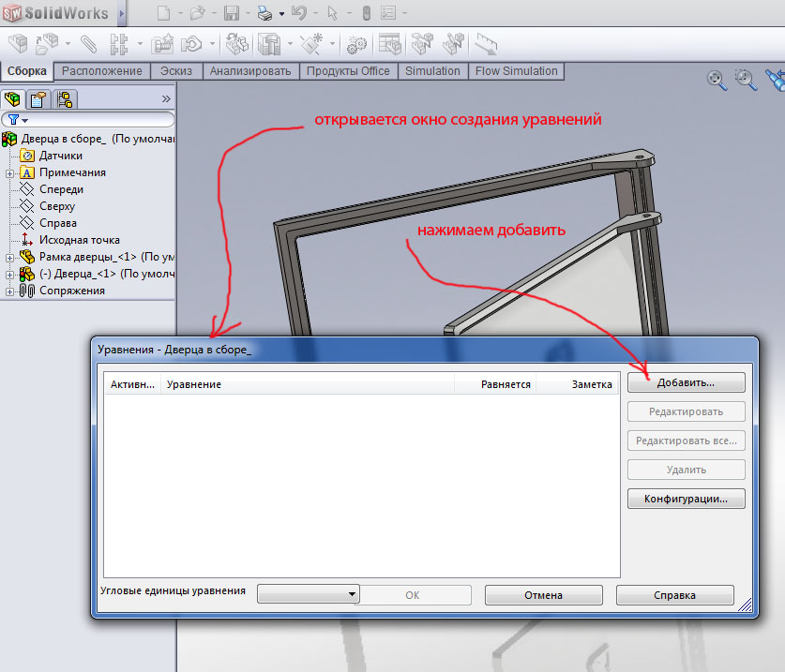
Task: Open the tree filter dropdown
Action: tap(19, 120)
